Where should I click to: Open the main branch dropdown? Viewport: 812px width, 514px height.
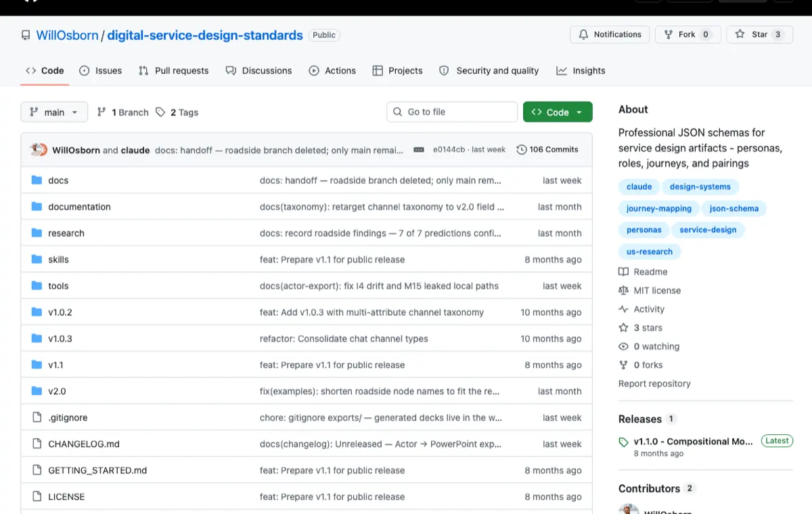(54, 112)
